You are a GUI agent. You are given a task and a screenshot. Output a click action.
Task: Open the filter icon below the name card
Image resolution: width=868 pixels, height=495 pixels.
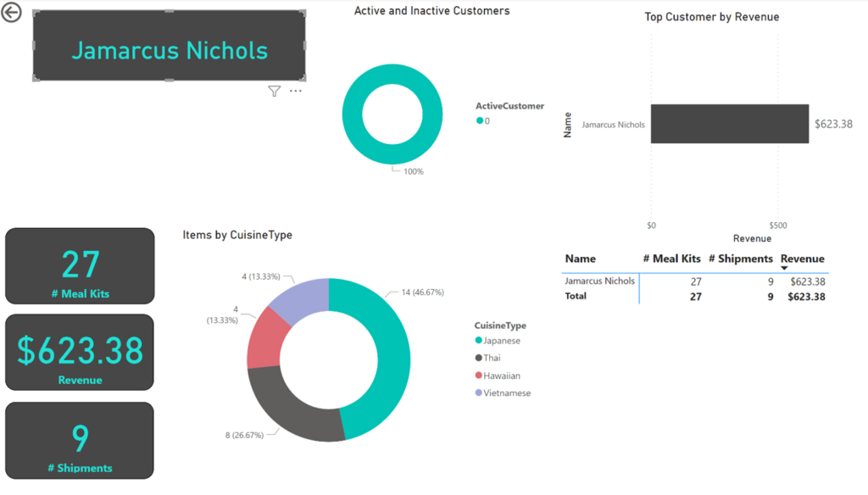pyautogui.click(x=274, y=92)
